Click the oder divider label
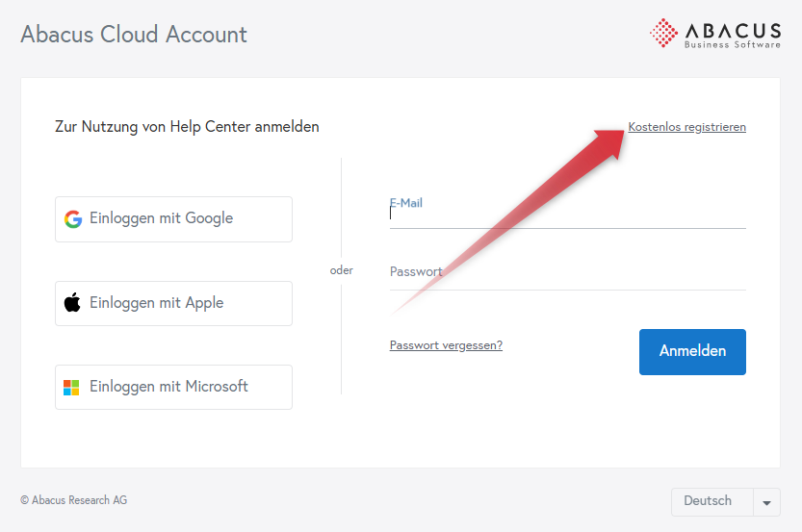The image size is (802, 532). pyautogui.click(x=341, y=269)
